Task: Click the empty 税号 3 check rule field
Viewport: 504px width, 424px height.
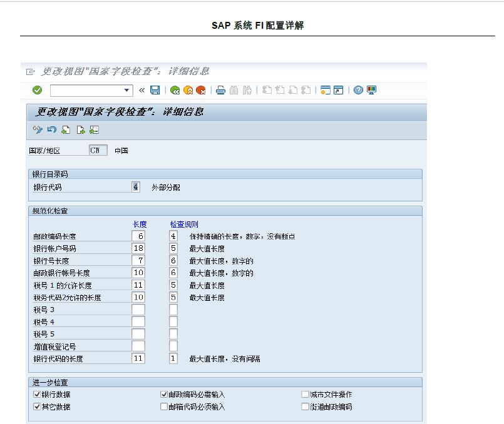Action: (x=173, y=310)
